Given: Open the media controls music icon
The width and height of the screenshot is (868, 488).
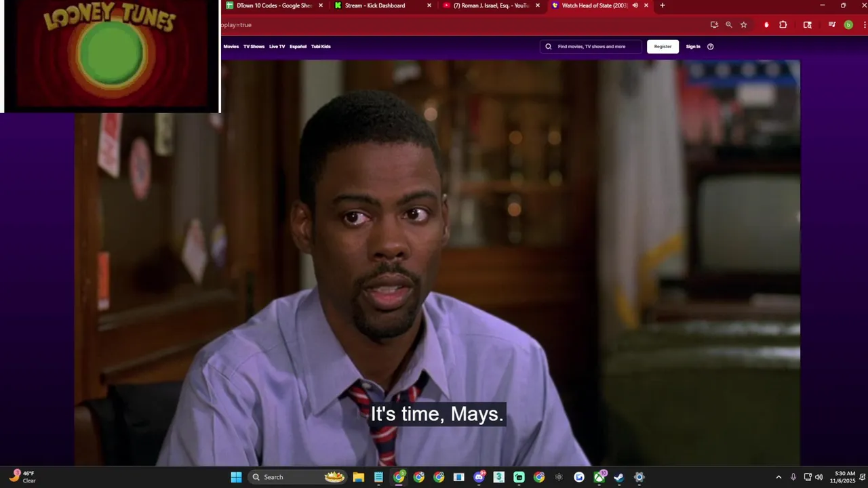Looking at the screenshot, I should 832,25.
